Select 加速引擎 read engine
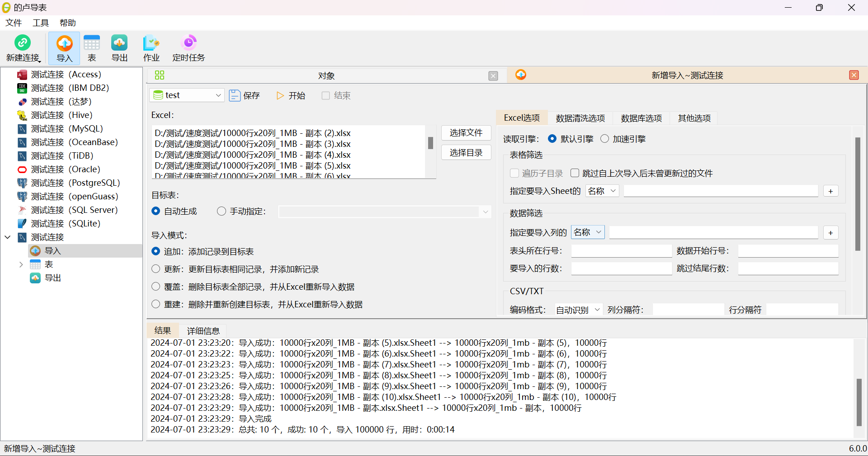 coord(604,139)
